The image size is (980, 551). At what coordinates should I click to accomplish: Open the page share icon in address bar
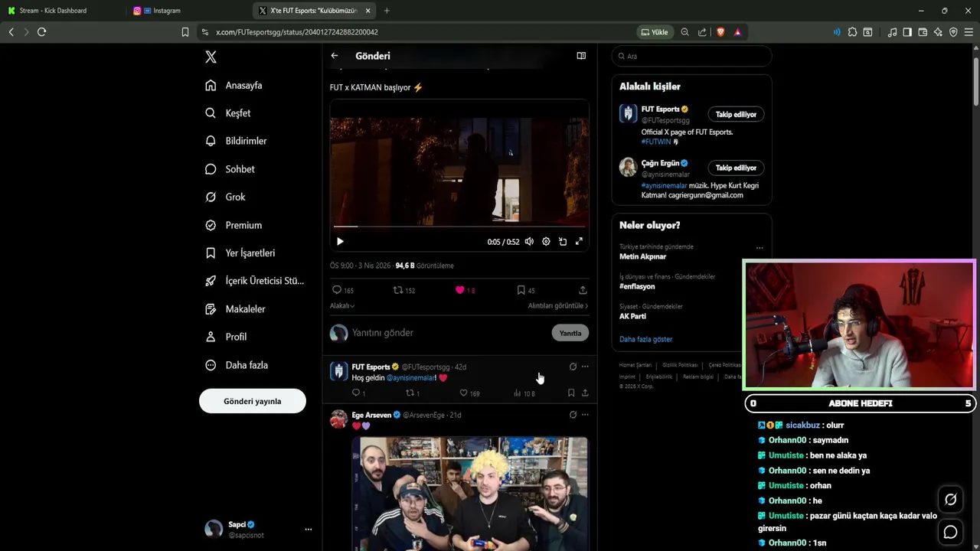pos(702,32)
